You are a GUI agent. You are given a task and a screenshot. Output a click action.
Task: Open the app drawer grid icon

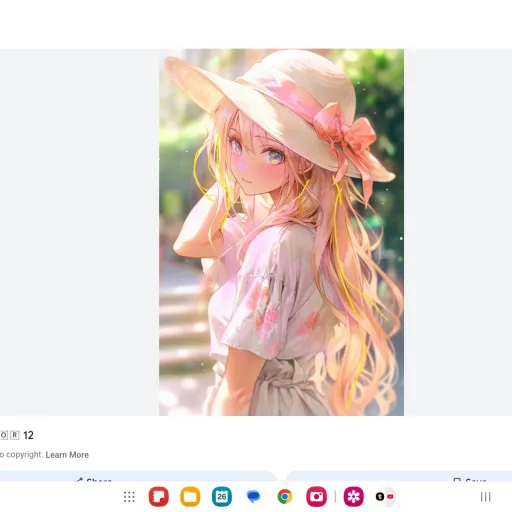129,497
